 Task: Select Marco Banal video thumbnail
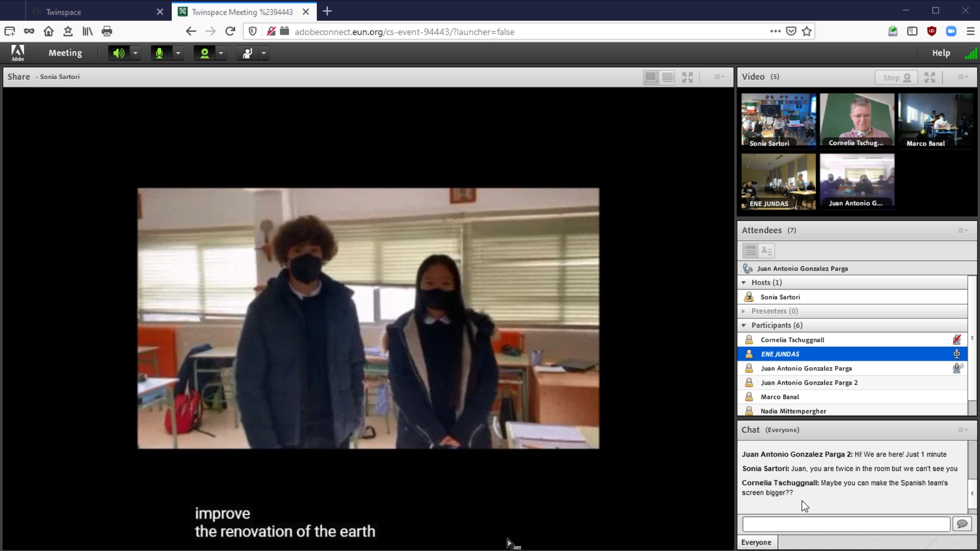935,121
